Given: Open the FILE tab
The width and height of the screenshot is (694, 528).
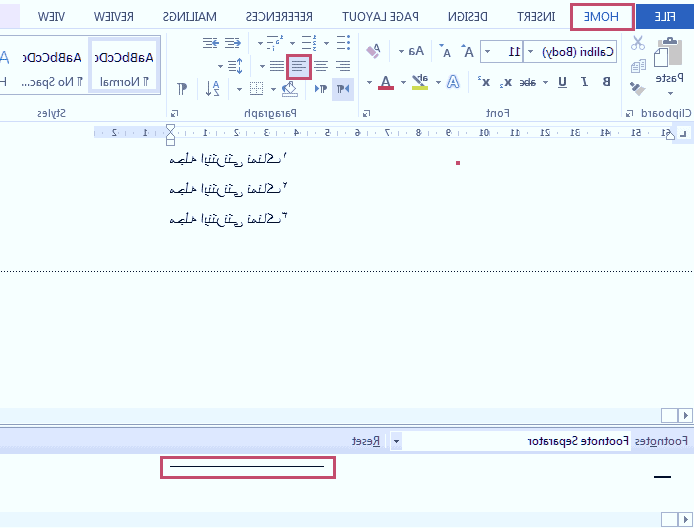Looking at the screenshot, I should tap(664, 17).
